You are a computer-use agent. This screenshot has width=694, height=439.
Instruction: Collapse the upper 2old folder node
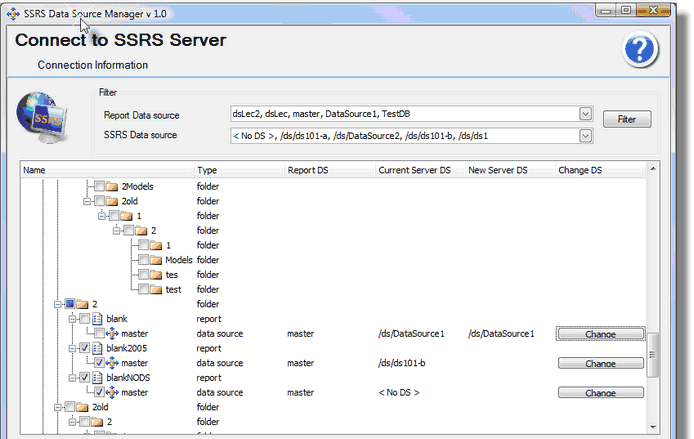(87, 201)
